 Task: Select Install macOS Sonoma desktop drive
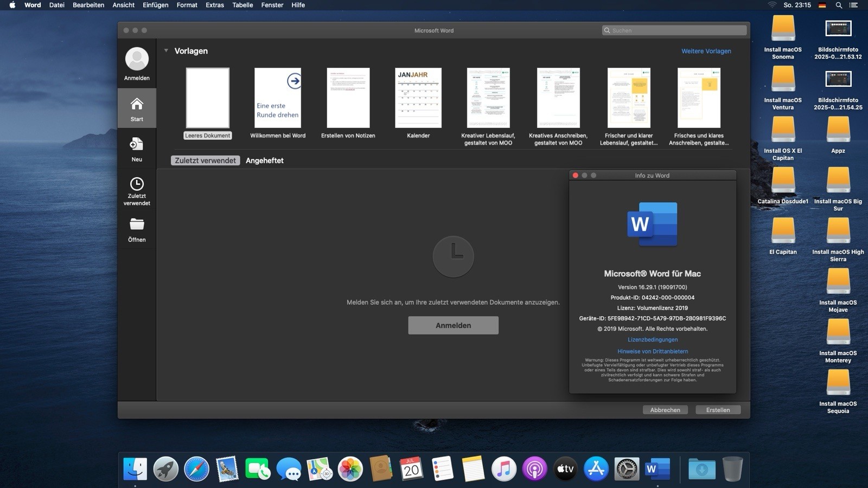pyautogui.click(x=783, y=28)
